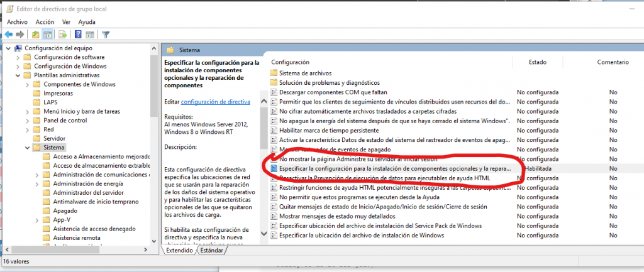The width and height of the screenshot is (644, 272).
Task: Open the Solución de problemas y diagnósticos folder
Action: 330,82
